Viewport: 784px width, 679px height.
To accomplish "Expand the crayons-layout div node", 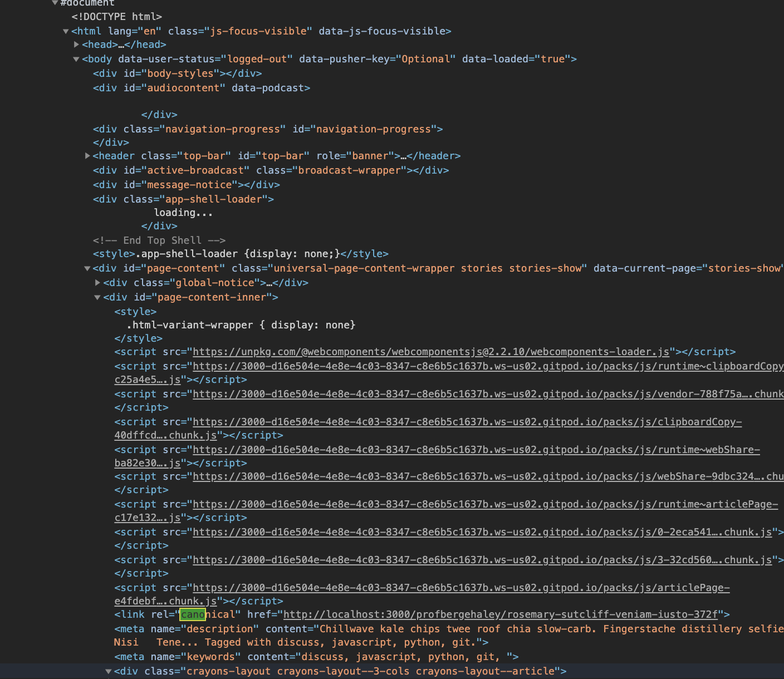I will pos(109,671).
